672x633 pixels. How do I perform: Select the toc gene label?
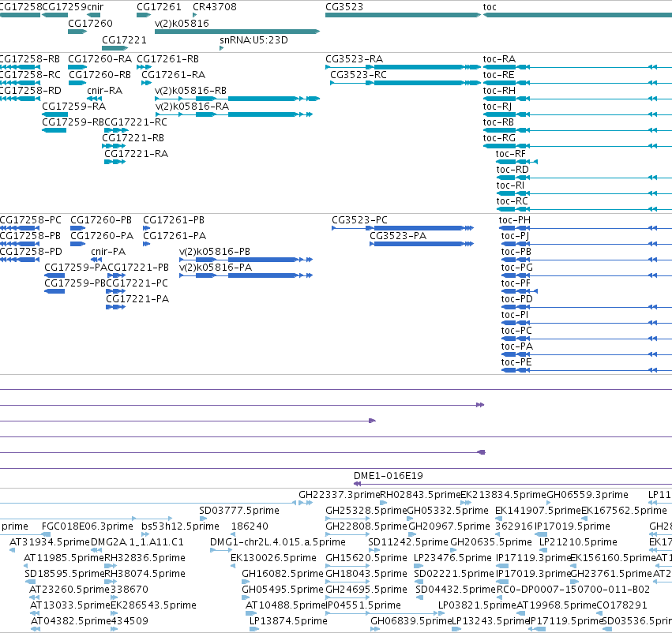tap(490, 7)
